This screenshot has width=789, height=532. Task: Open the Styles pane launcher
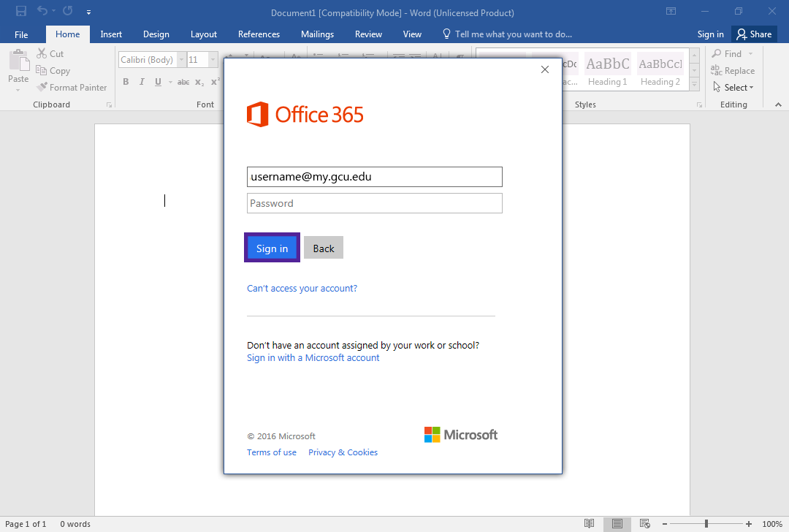(x=699, y=104)
